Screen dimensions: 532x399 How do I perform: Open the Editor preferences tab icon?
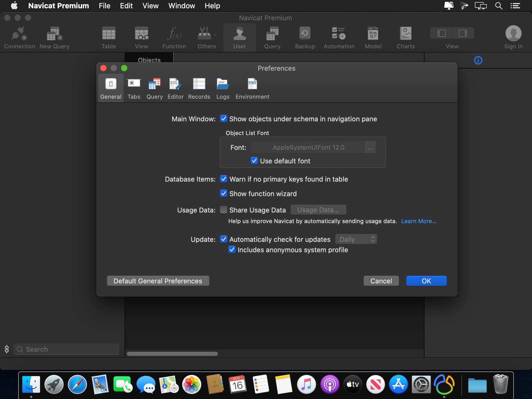tap(175, 84)
